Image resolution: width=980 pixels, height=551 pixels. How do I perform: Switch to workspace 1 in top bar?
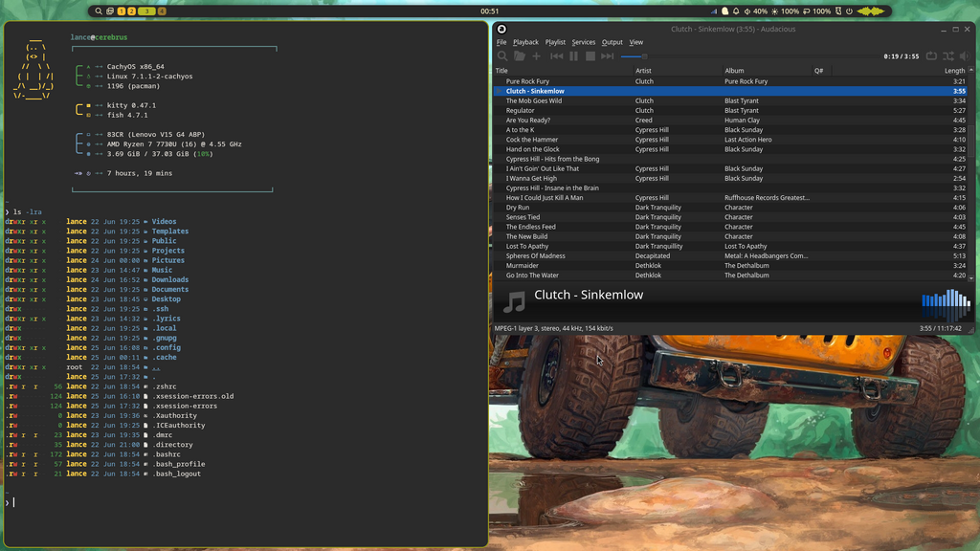tap(122, 11)
